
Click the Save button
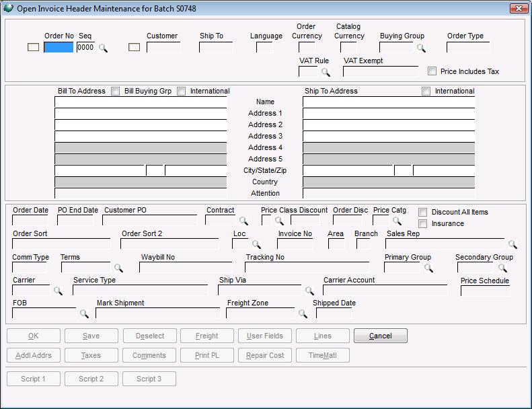91,336
